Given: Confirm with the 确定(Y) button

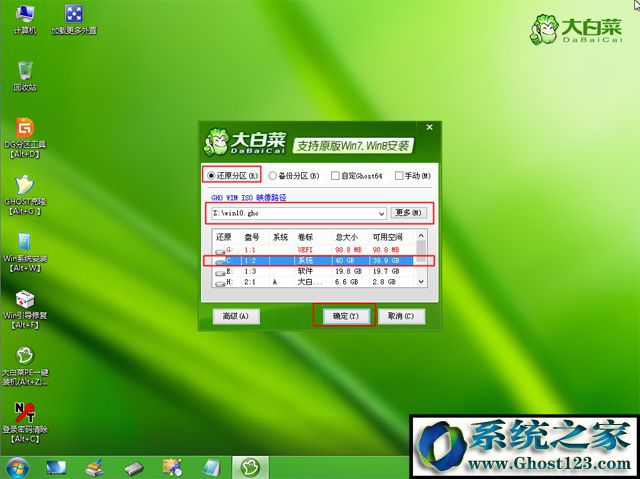Looking at the screenshot, I should (x=346, y=316).
